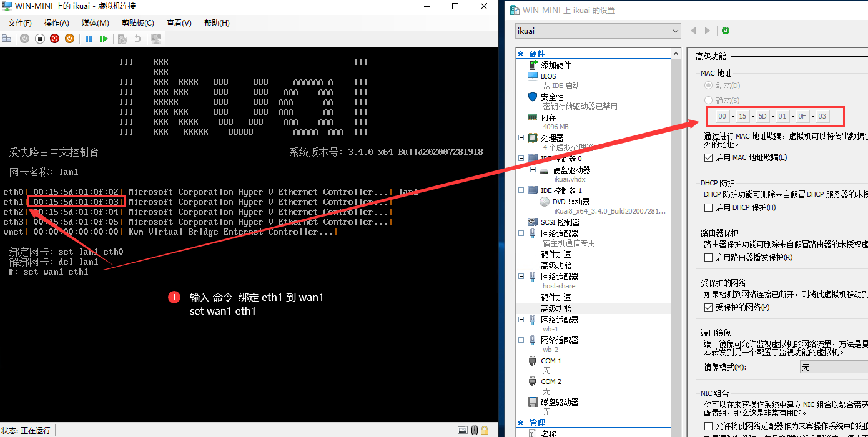868x437 pixels.
Task: Click the Turn Off (stop) toolbar icon
Action: (39, 39)
